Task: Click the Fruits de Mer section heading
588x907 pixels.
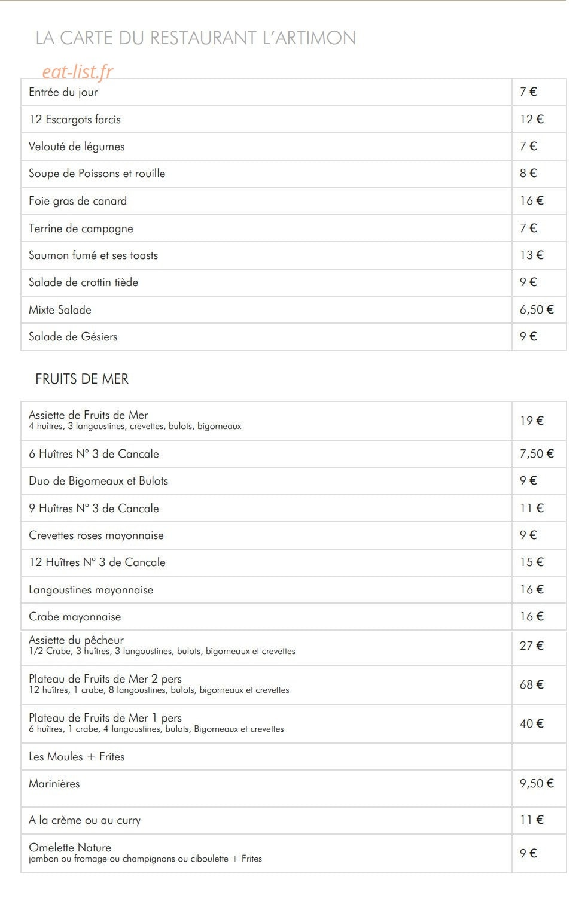Action: click(82, 379)
